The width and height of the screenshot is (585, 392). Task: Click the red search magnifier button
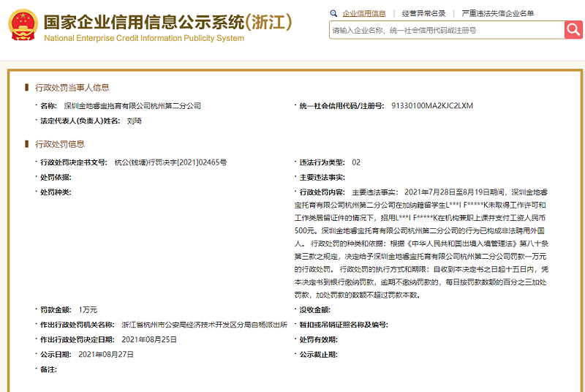click(573, 30)
